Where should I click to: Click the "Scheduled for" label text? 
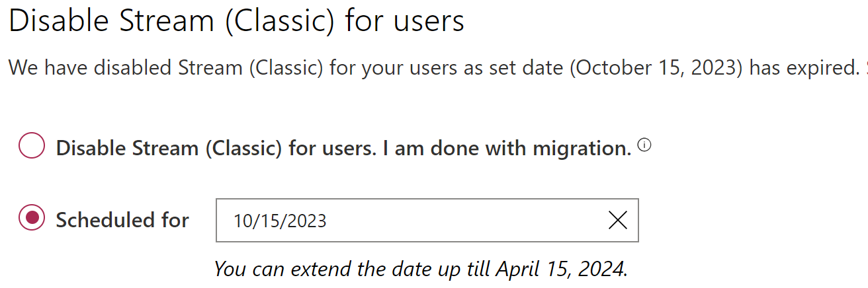122,219
